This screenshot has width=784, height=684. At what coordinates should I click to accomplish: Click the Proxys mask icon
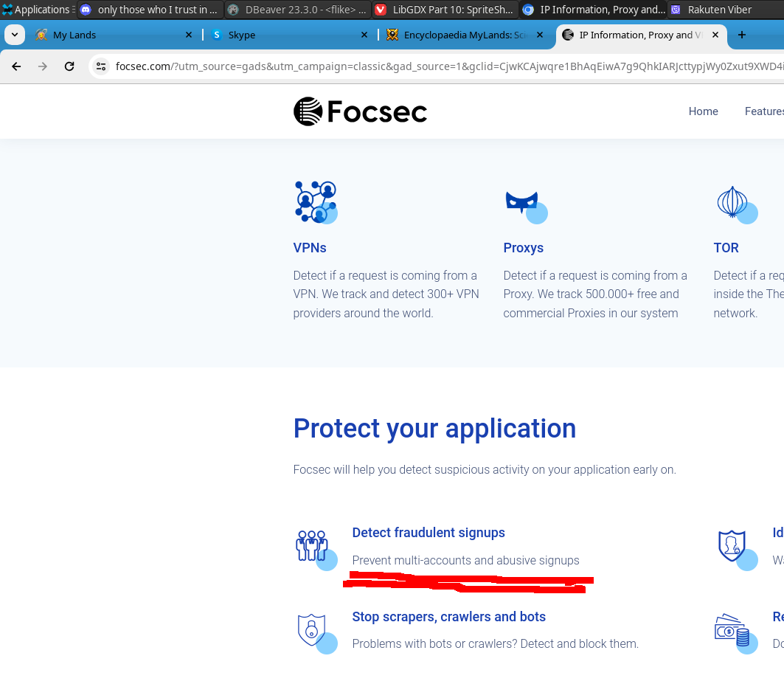(523, 202)
